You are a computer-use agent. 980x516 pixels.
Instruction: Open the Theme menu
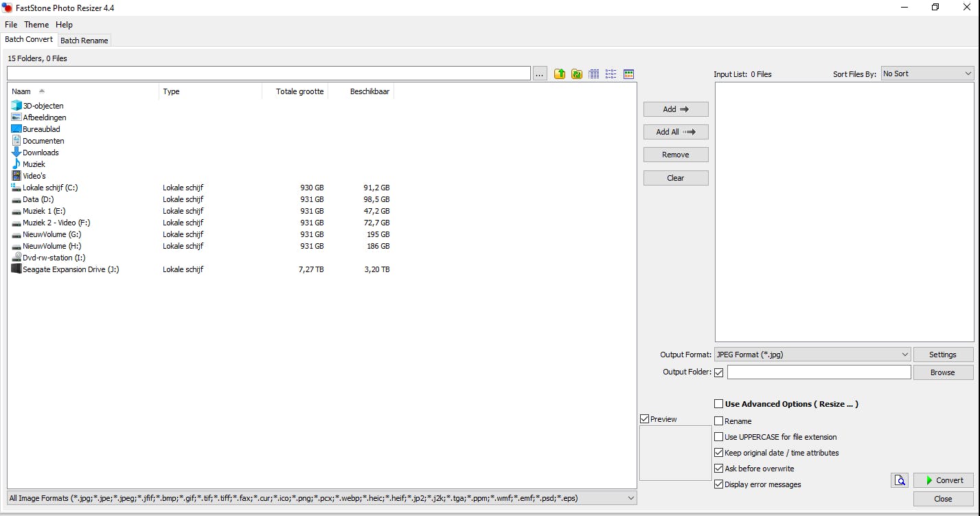(x=36, y=25)
